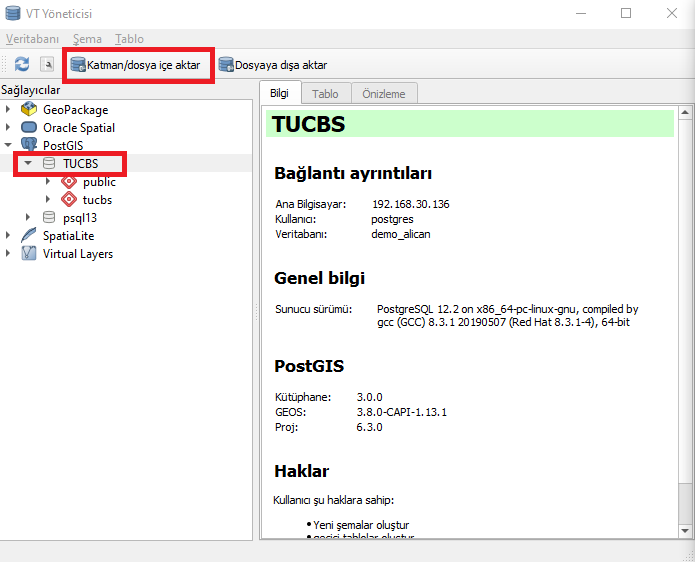Switch to the Tablo tab

(325, 94)
